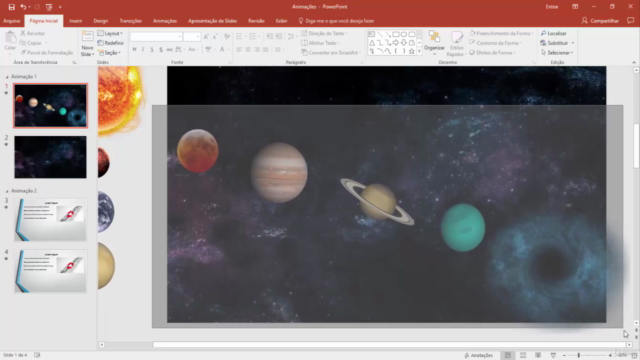Click the Redefinir slide button

[x=111, y=43]
